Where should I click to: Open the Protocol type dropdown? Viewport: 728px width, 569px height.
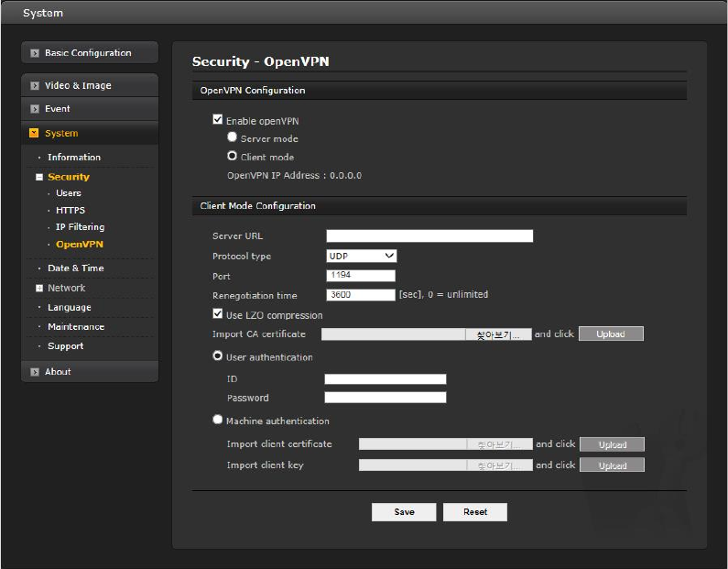coord(362,257)
